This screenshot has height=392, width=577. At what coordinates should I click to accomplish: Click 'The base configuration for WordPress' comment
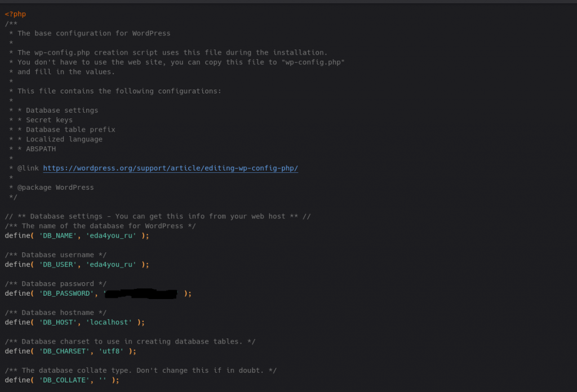(x=94, y=33)
